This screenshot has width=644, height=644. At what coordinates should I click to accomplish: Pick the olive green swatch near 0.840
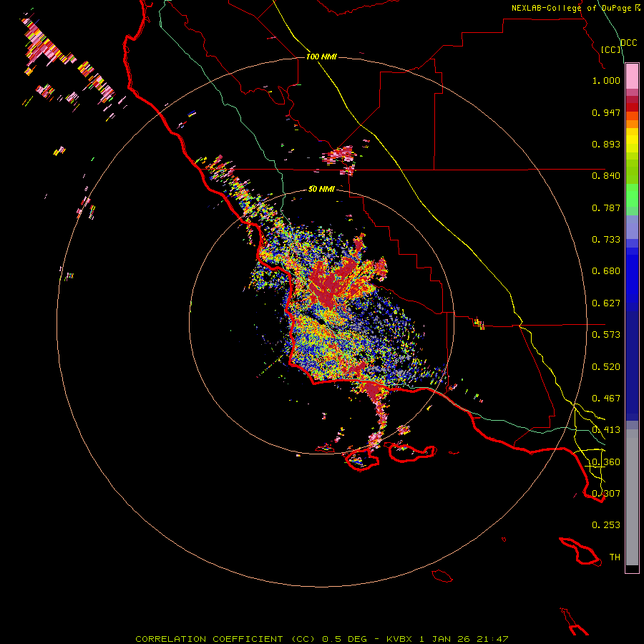coord(632,172)
